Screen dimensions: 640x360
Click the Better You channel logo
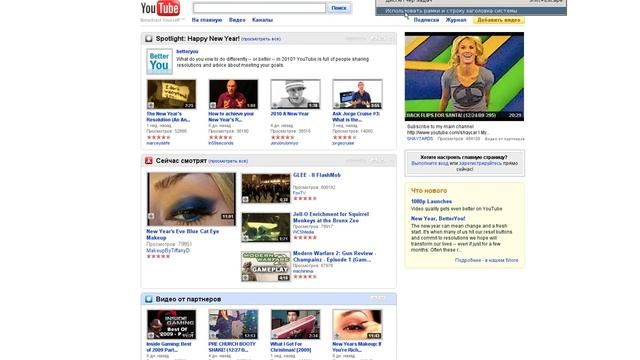pos(159,61)
